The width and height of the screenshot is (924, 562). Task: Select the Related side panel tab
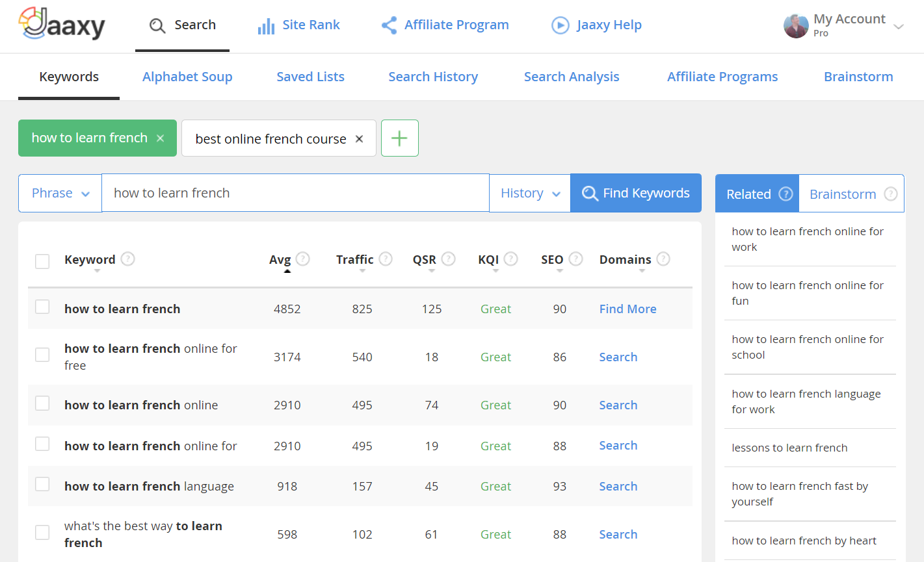point(758,194)
